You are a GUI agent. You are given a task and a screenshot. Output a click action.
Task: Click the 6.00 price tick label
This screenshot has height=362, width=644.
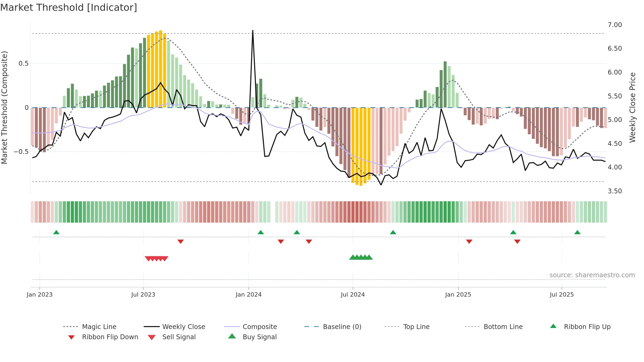[x=615, y=72]
